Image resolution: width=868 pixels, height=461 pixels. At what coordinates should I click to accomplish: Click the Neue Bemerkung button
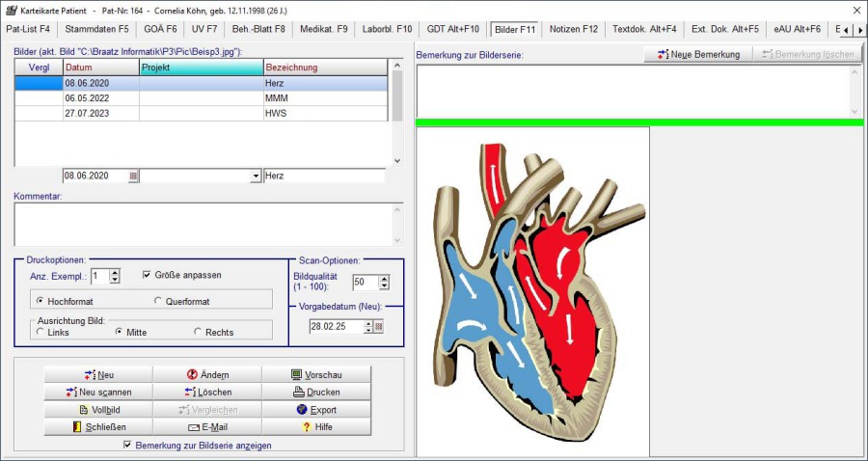pyautogui.click(x=697, y=55)
